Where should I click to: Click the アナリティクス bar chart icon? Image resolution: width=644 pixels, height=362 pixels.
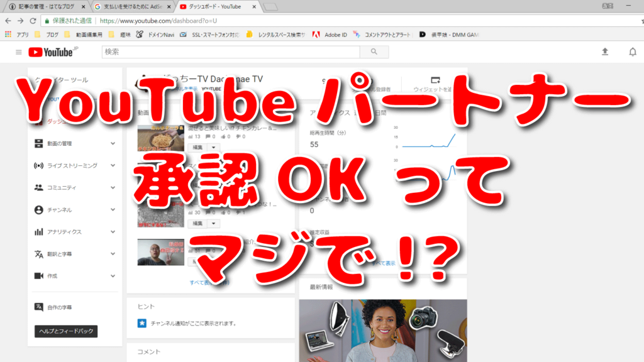pyautogui.click(x=38, y=232)
